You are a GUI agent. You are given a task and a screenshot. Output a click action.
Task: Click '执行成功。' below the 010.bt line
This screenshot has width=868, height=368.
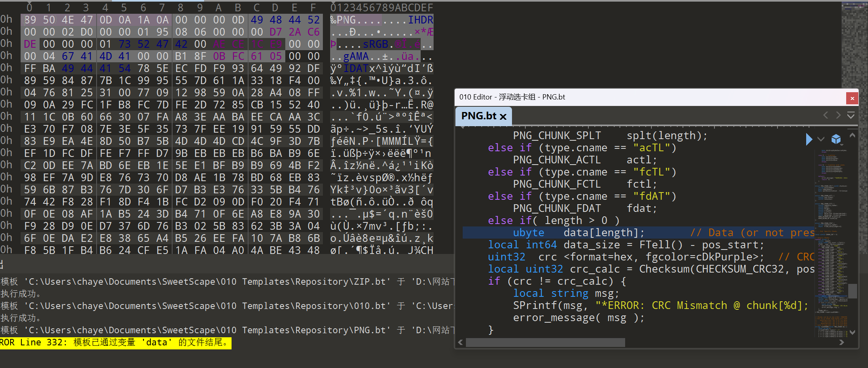pos(21,318)
